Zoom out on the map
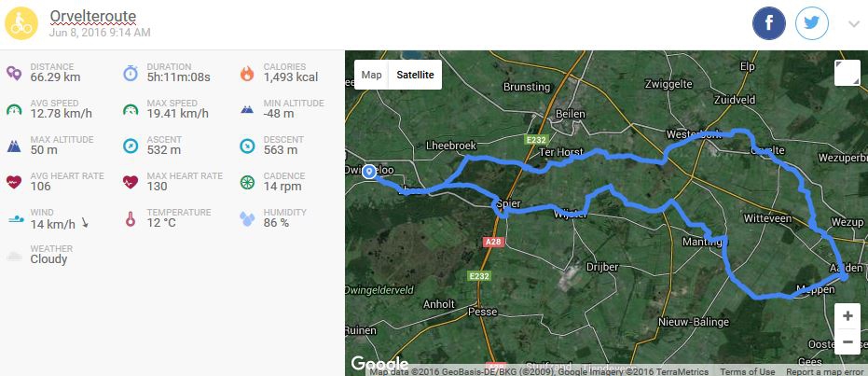 tap(847, 342)
